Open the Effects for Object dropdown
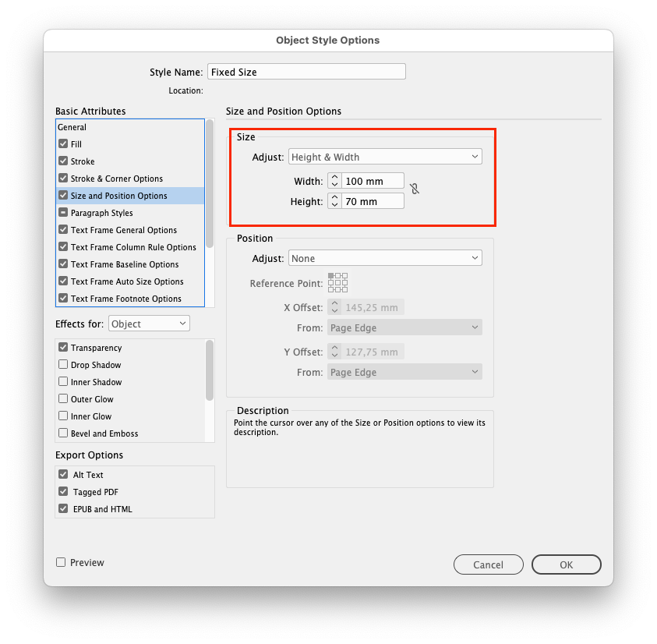Image resolution: width=657 pixels, height=644 pixels. pyautogui.click(x=149, y=324)
